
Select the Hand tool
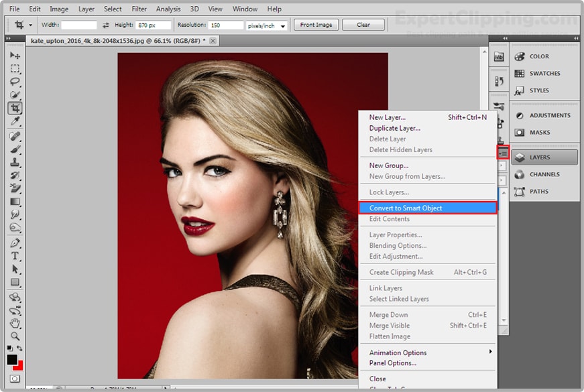click(15, 323)
